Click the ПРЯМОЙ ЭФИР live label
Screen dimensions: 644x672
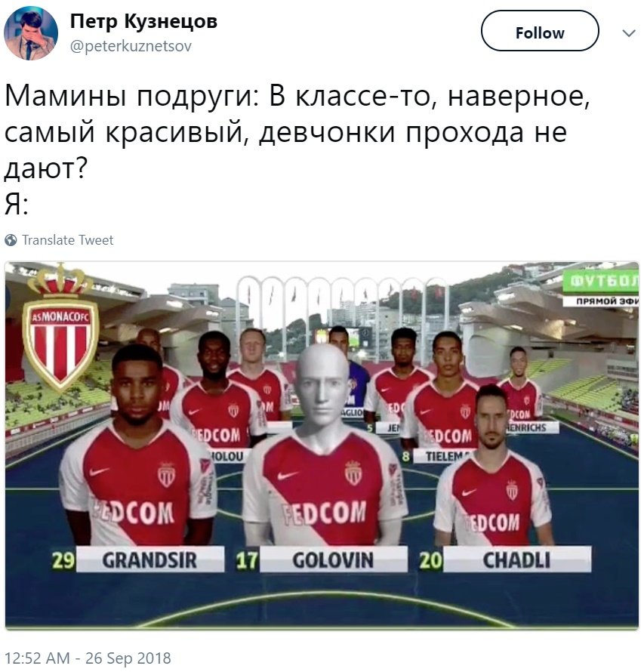coord(601,301)
